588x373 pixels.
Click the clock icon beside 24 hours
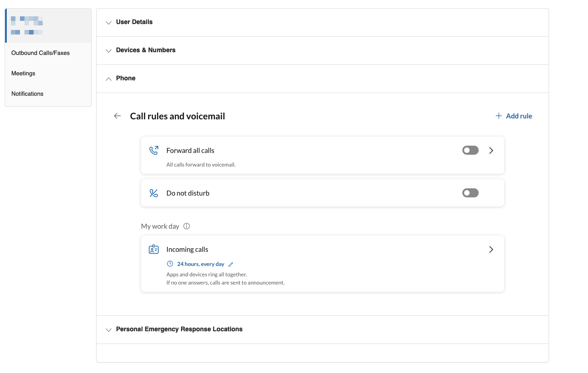tap(170, 264)
